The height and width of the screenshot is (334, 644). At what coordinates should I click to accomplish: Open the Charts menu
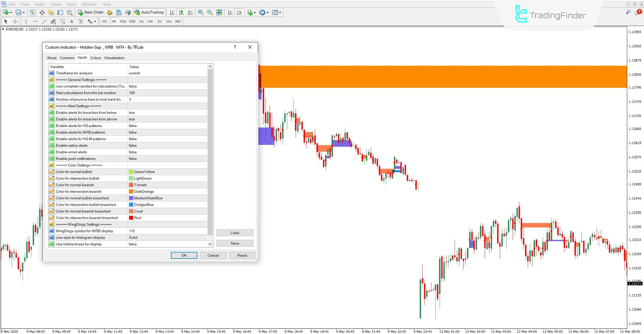click(55, 4)
